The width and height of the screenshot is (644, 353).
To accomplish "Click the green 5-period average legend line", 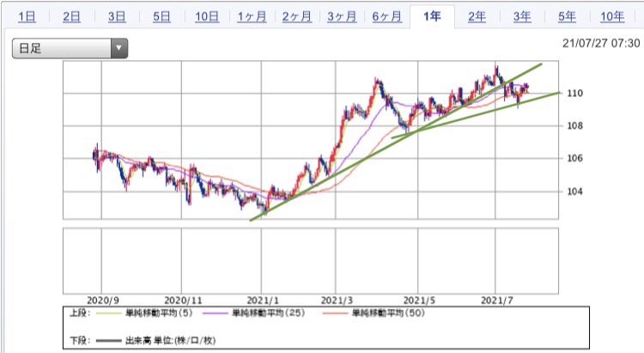I will coord(108,313).
